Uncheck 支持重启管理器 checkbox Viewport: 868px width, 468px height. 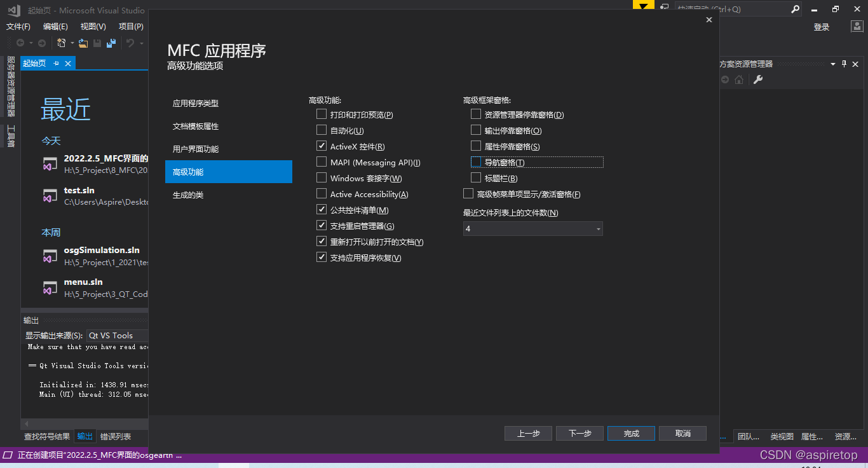(322, 226)
